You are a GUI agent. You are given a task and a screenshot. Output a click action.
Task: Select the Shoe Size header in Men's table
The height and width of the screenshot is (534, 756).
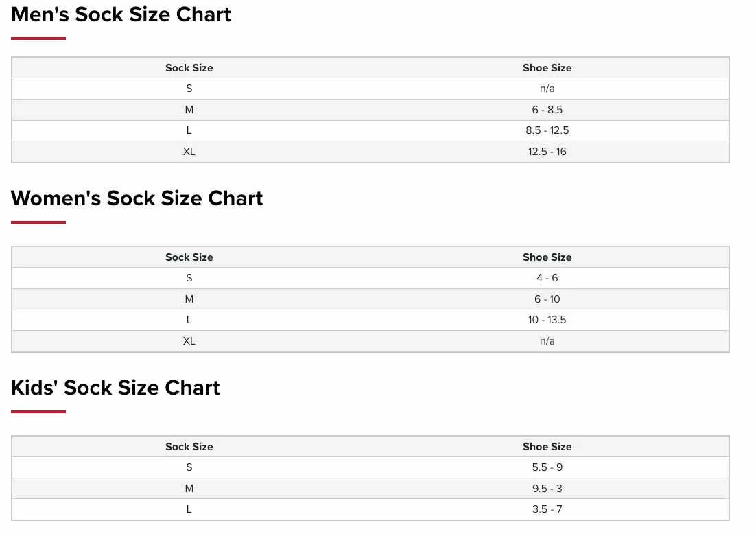[547, 68]
